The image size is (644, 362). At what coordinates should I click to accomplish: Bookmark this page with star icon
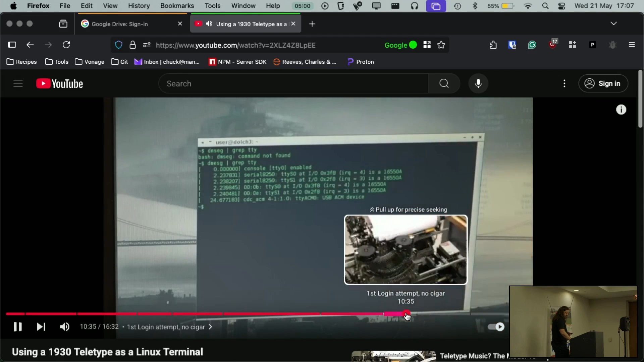441,45
